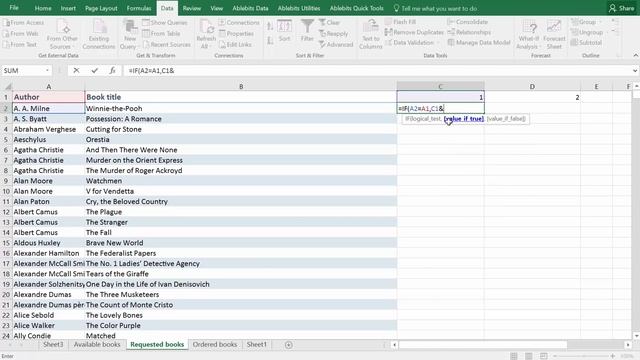This screenshot has width=640, height=360.
Task: Click the Insert Function fx button
Action: 112,71
